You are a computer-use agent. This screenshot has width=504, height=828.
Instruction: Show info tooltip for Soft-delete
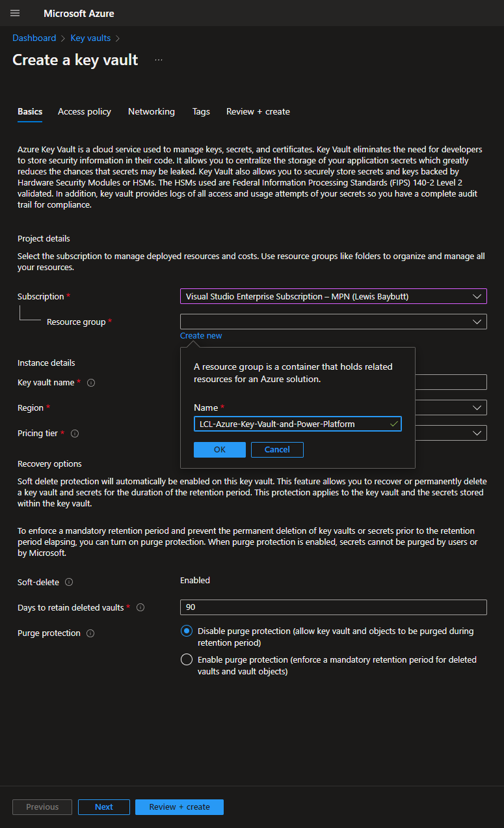pyautogui.click(x=69, y=583)
